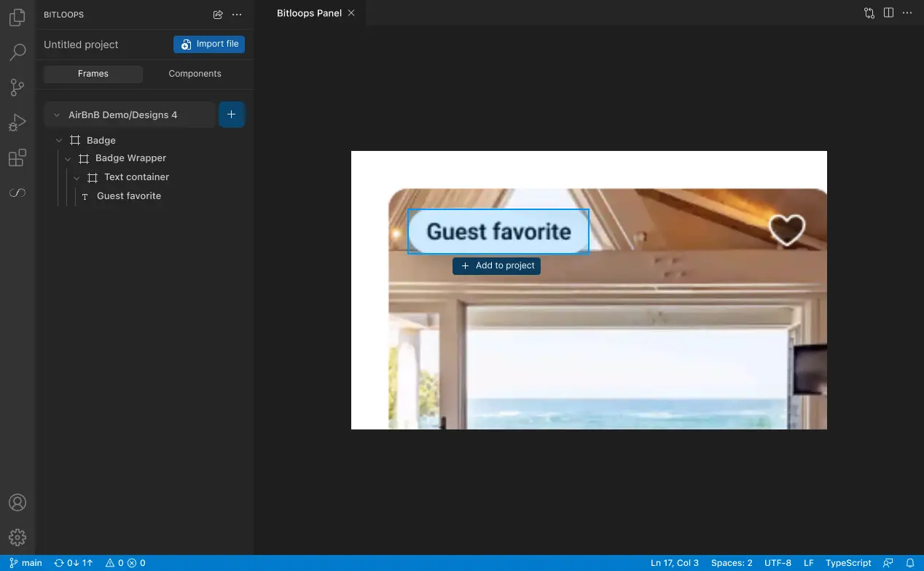
Task: Open the Accounts menu icon
Action: click(x=17, y=503)
